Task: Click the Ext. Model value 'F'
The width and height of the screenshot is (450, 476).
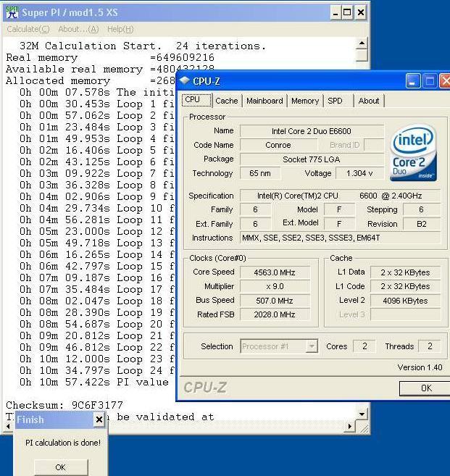Action: pos(339,224)
